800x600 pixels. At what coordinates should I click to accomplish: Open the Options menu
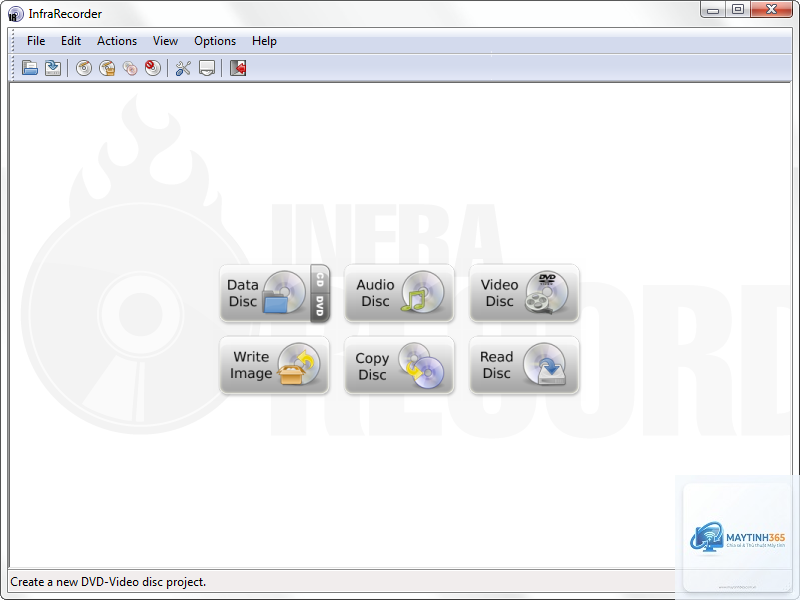click(x=215, y=41)
